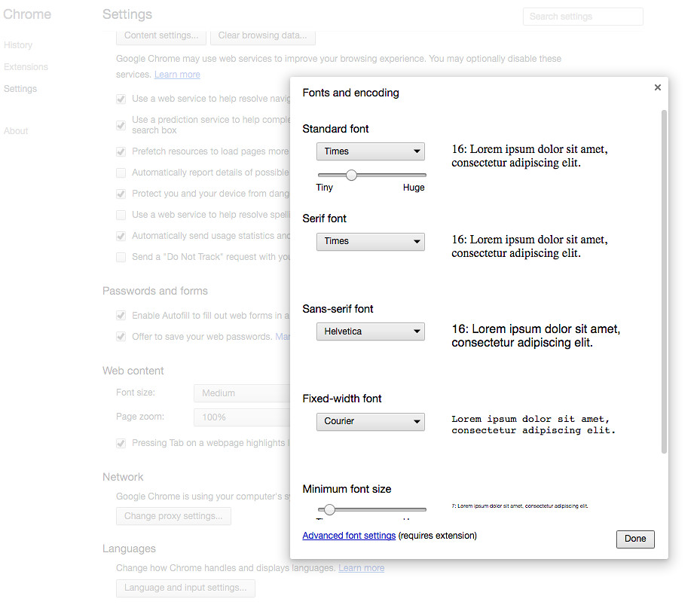
Task: Open the Learn more link under web services
Action: 177,75
